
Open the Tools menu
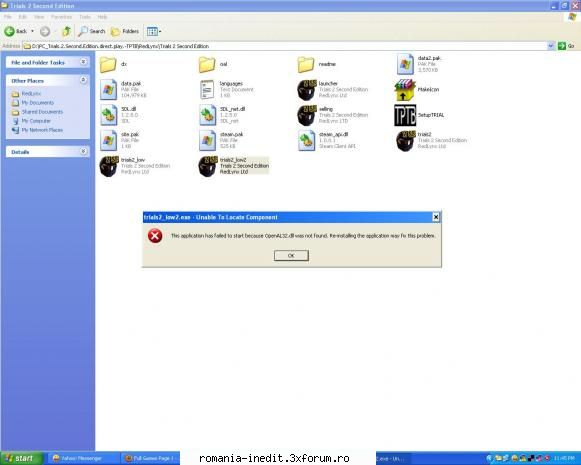(x=85, y=17)
